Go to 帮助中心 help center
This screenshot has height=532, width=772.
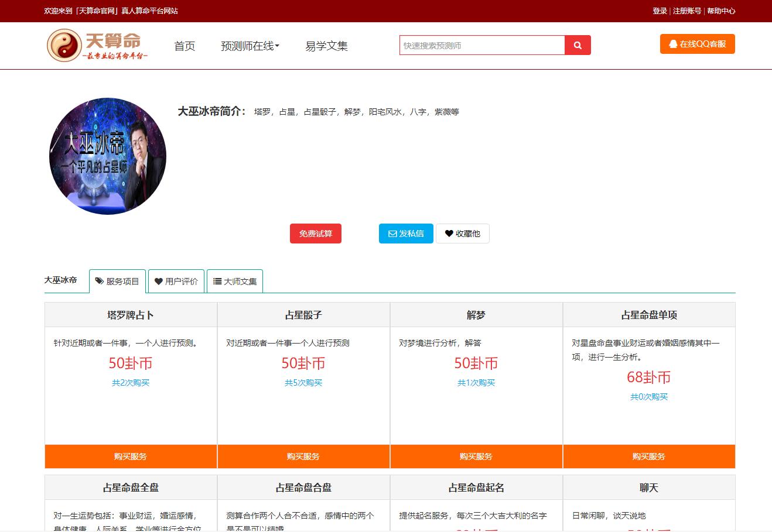(721, 11)
